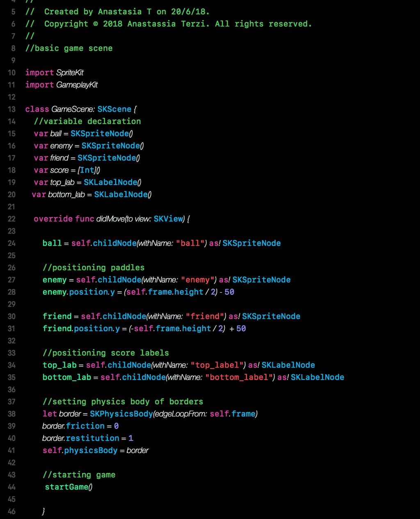
Task: Click the "bottom_label" string literal
Action: point(240,377)
